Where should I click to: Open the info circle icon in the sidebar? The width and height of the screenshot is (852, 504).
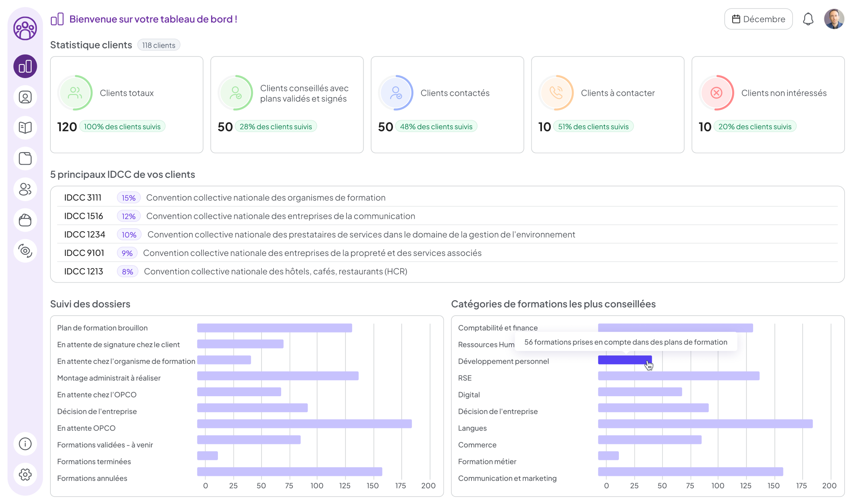pyautogui.click(x=25, y=444)
